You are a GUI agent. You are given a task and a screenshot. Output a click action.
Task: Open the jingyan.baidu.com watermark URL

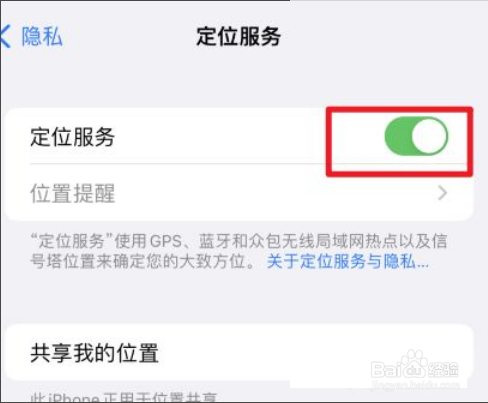415,385
